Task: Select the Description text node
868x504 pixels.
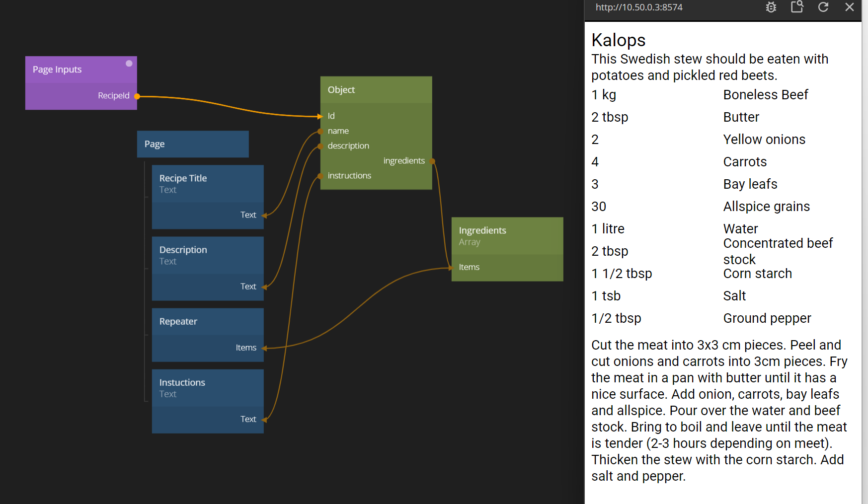Action: pyautogui.click(x=207, y=255)
